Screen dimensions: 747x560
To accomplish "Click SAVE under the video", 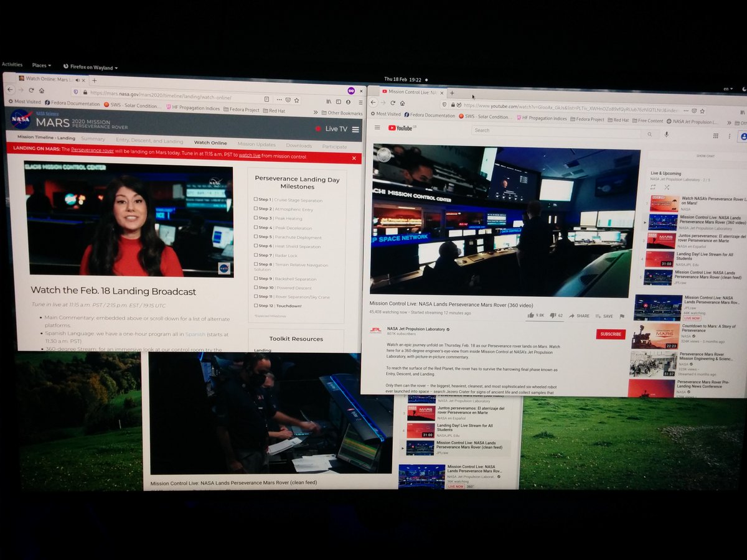I will tap(604, 316).
